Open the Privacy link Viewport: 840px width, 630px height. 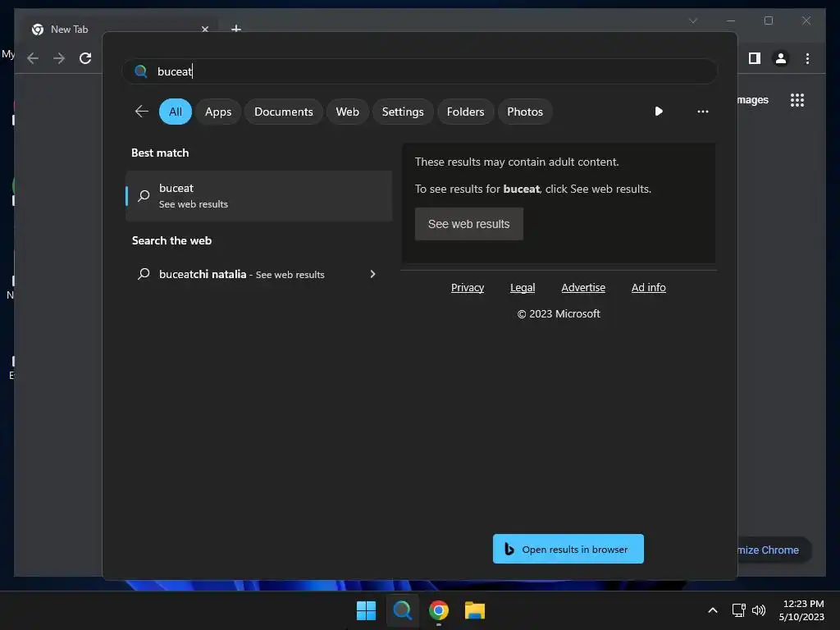pos(467,288)
